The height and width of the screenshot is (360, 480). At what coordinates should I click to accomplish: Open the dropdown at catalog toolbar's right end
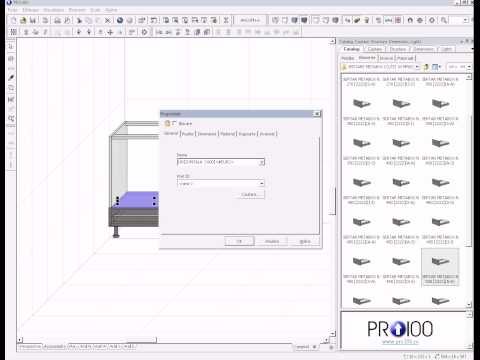(469, 67)
